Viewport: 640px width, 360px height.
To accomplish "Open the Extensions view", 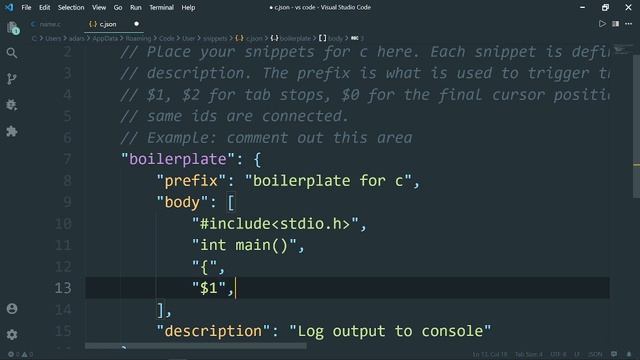I will click(12, 131).
